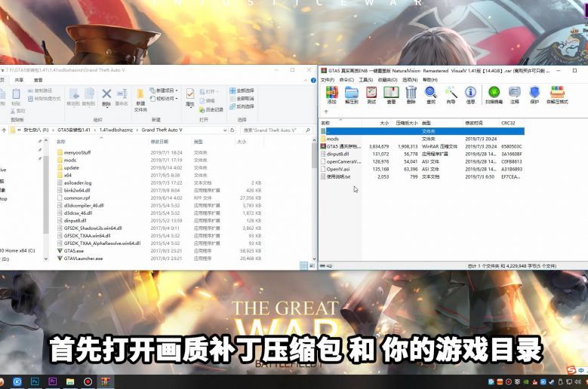Select menyooStuff folder in Explorer
588x389 pixels.
77,153
